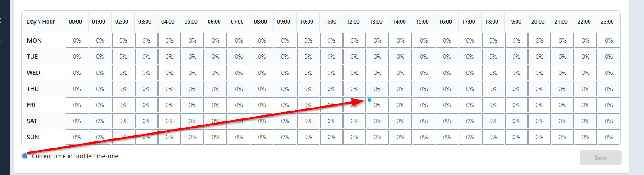This screenshot has height=175, width=644.
Task: Click the Save button
Action: coord(600,158)
